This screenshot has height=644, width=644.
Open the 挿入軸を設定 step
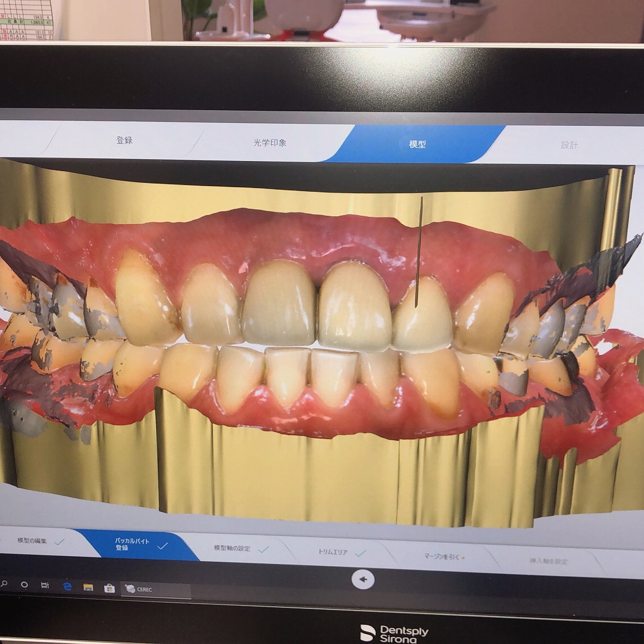pyautogui.click(x=548, y=561)
